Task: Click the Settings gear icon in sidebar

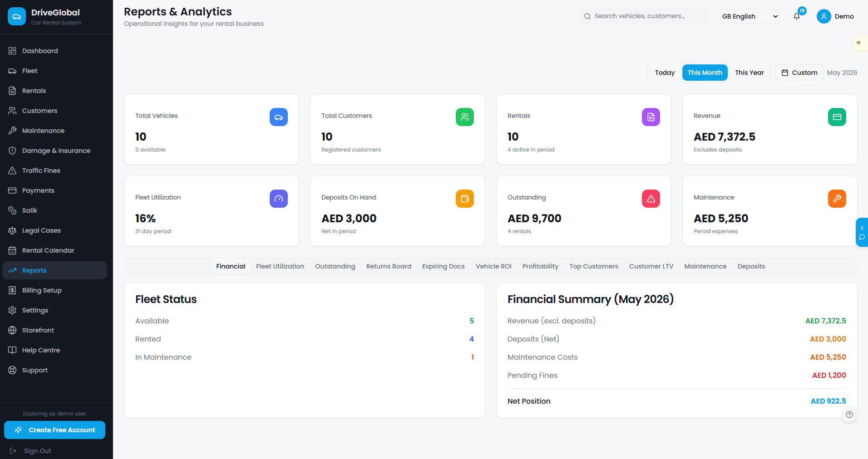Action: 12,310
